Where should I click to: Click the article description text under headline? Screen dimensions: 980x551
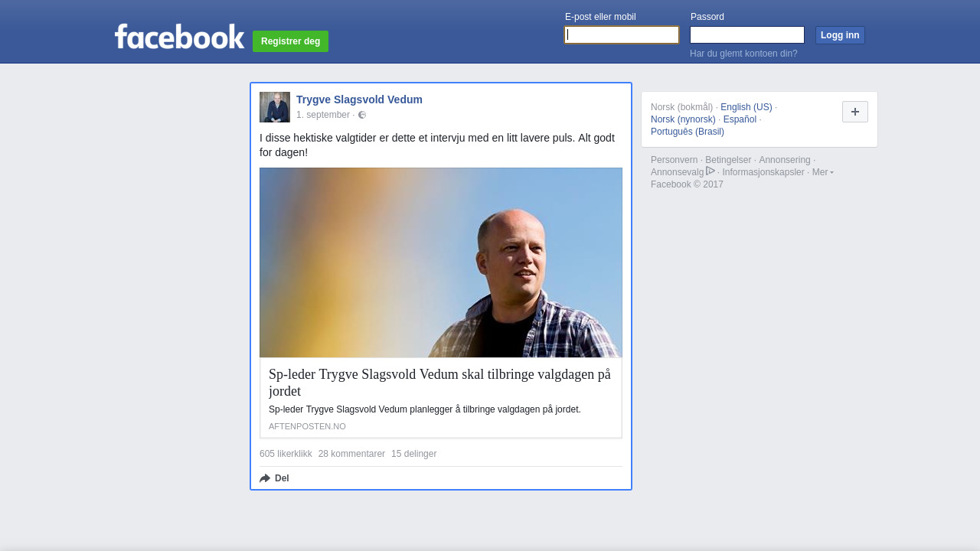point(425,409)
